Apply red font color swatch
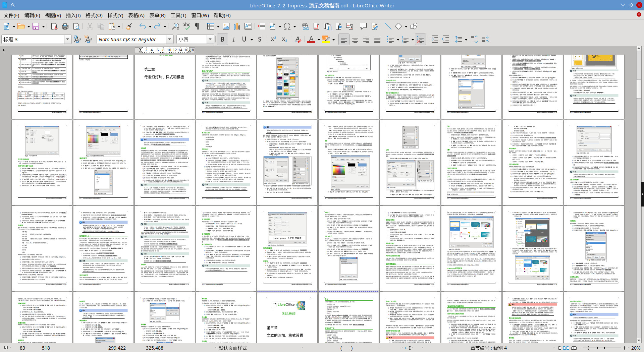The width and height of the screenshot is (644, 352). pos(311,39)
